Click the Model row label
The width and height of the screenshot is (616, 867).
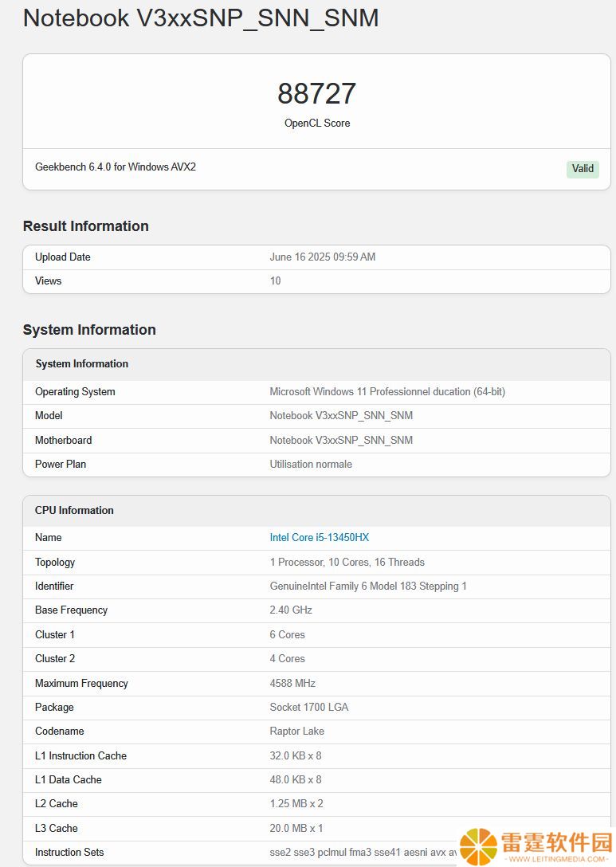[49, 416]
